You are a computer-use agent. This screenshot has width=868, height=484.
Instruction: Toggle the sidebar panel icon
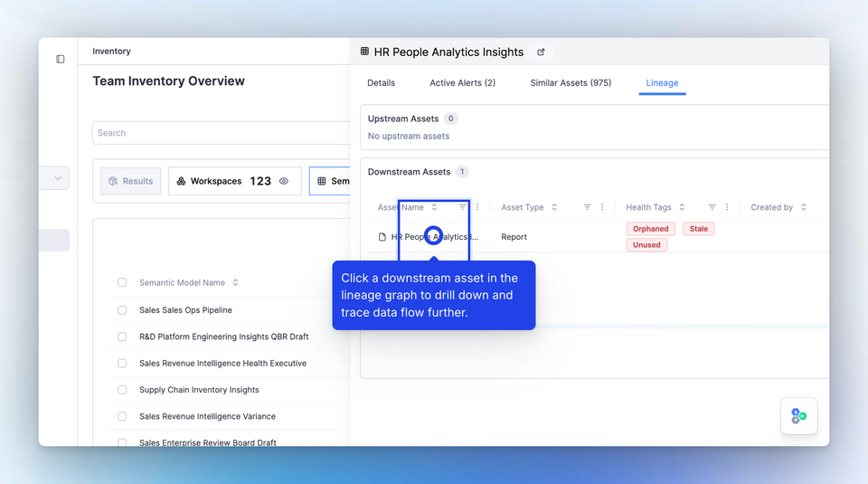pos(61,59)
